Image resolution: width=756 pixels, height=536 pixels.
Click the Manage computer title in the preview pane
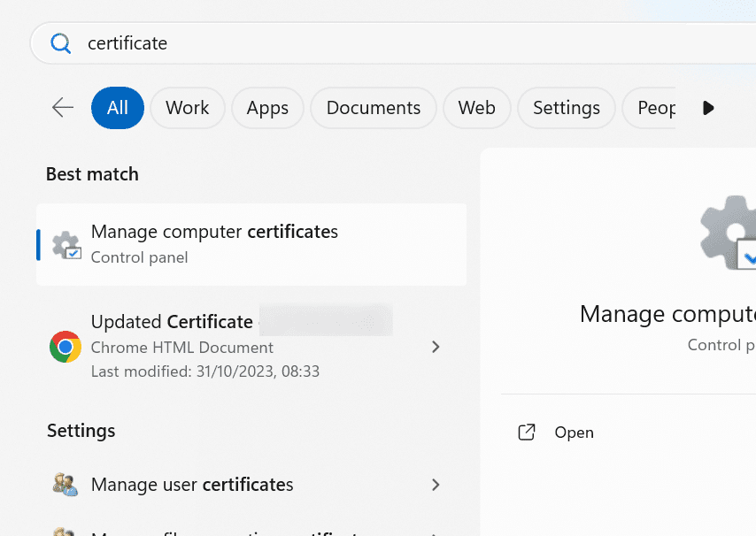[x=667, y=314]
